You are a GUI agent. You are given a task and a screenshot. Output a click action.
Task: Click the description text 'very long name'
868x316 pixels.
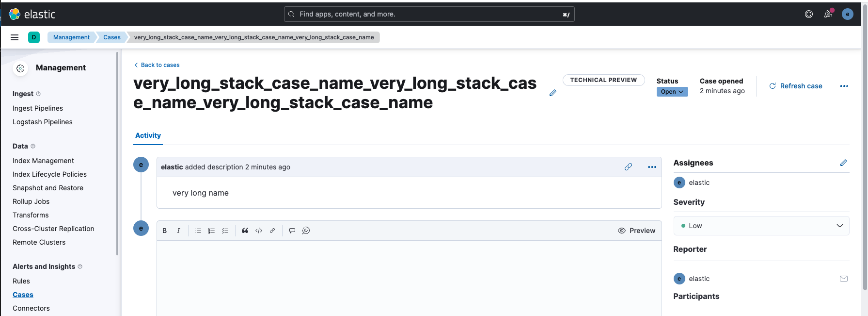pos(201,193)
